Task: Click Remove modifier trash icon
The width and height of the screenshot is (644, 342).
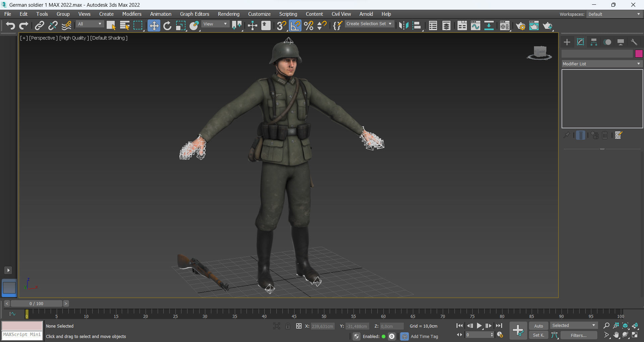Action: click(x=605, y=135)
